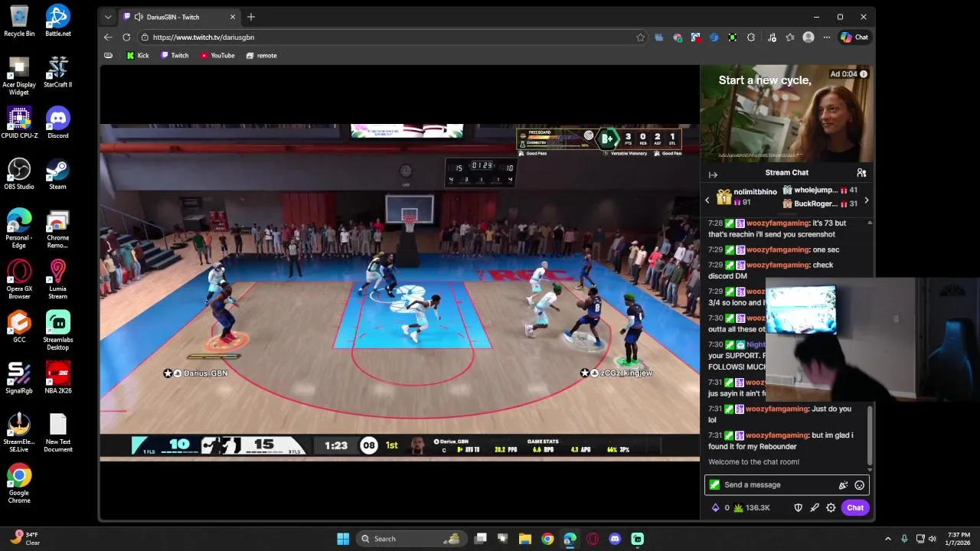The width and height of the screenshot is (980, 551).
Task: Open the Recycle Bin desktop icon
Action: (19, 21)
